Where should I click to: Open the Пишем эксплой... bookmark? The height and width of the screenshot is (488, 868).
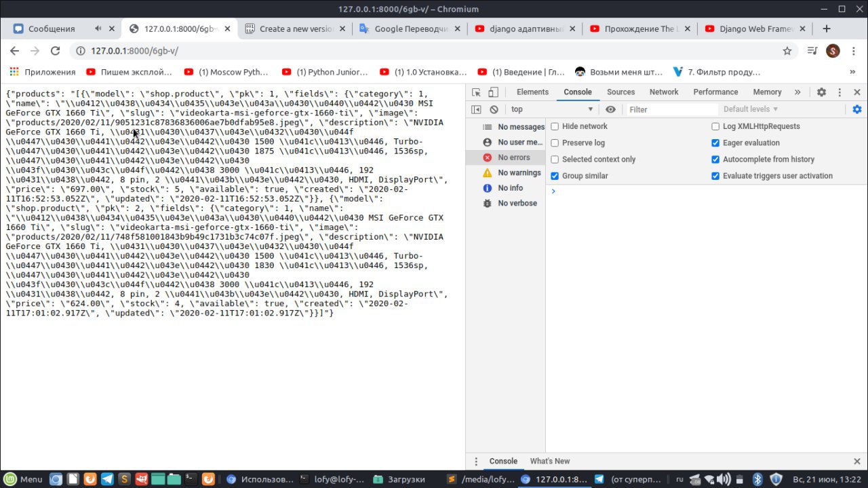tap(130, 71)
